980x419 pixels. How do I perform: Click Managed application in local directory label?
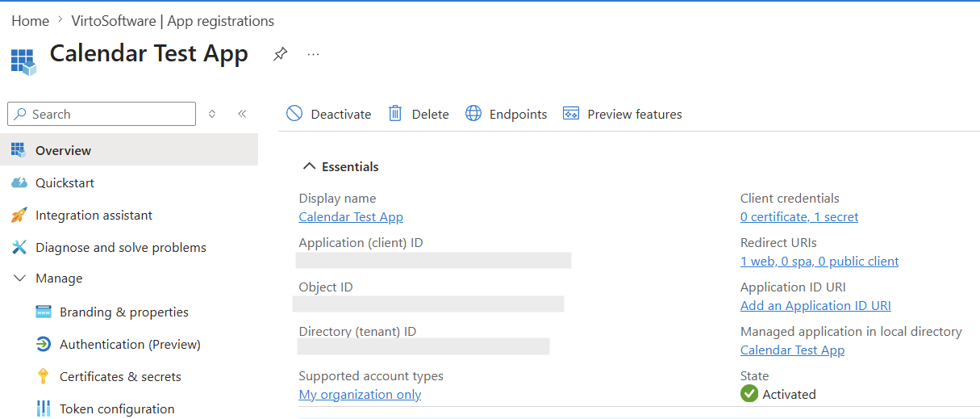tap(851, 331)
